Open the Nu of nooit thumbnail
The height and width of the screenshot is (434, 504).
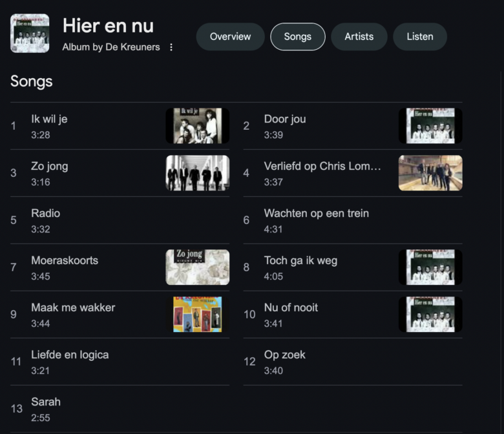(430, 315)
